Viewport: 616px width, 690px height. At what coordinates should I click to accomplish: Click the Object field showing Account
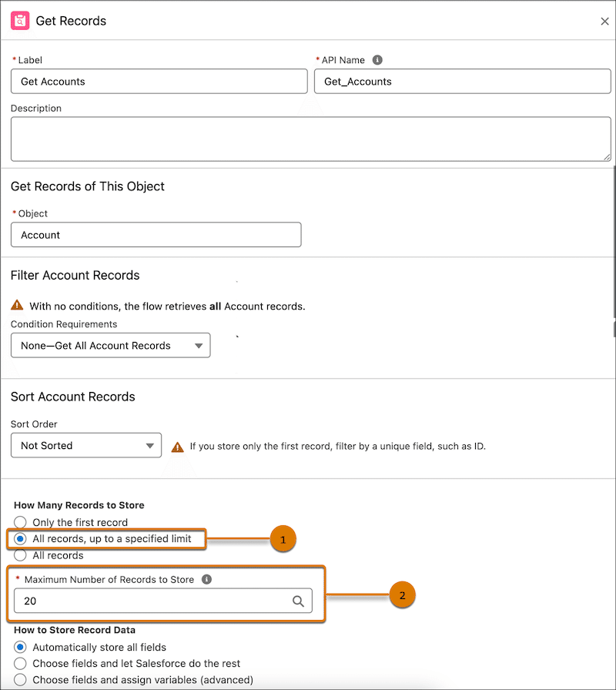pyautogui.click(x=156, y=235)
